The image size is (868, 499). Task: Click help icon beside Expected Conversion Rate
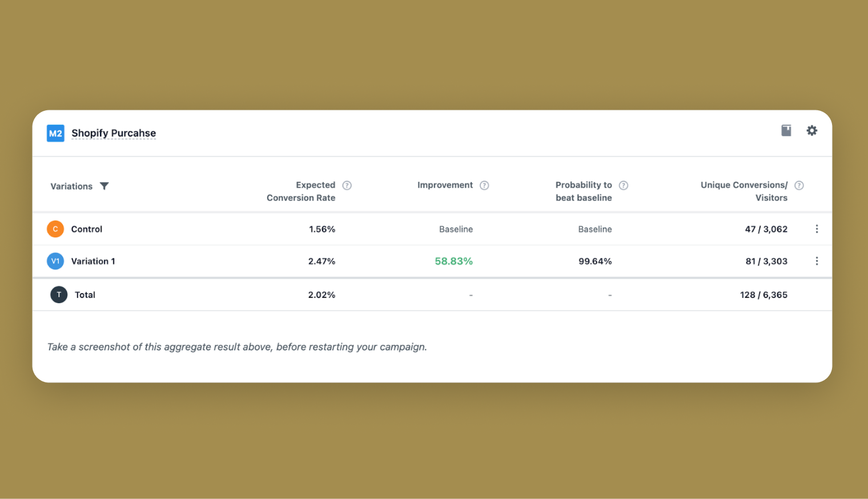347,185
